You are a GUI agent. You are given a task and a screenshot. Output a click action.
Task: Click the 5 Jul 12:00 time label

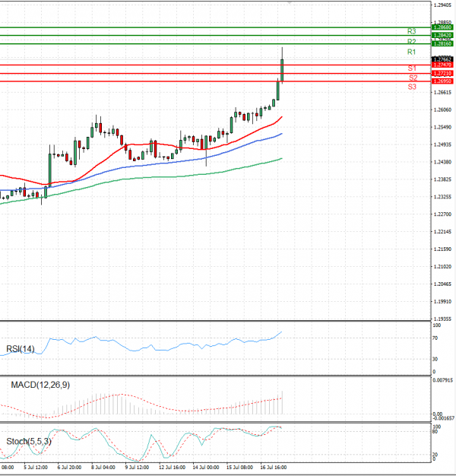tap(36, 467)
